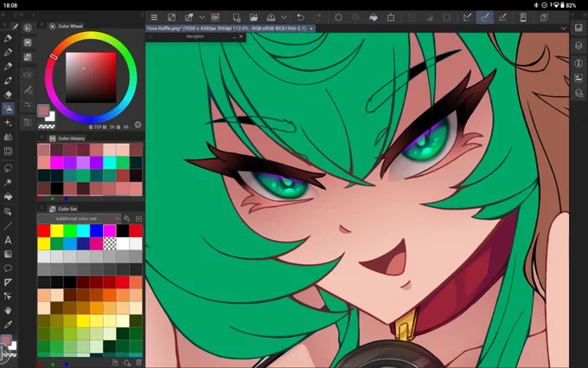Expand dropdown arrow beside save/export icon

click(284, 17)
